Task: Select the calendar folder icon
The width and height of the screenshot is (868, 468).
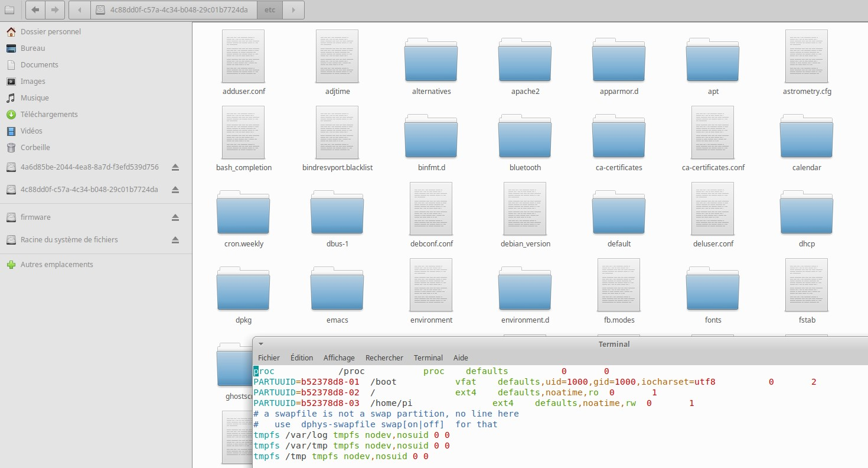Action: click(x=807, y=136)
